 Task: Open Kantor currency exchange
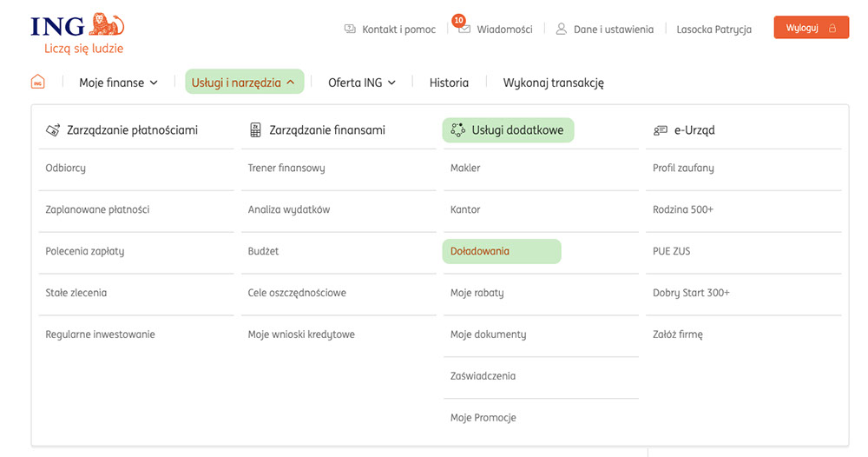(x=465, y=209)
